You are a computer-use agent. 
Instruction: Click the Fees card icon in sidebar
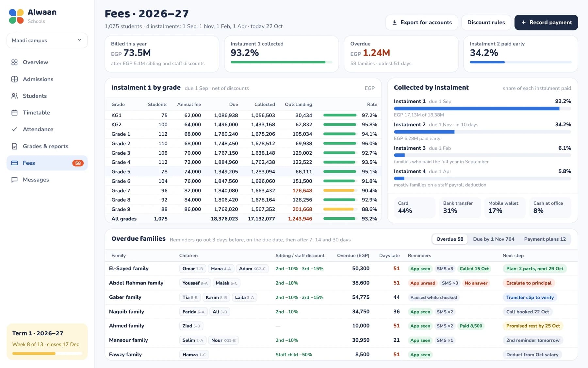click(14, 163)
